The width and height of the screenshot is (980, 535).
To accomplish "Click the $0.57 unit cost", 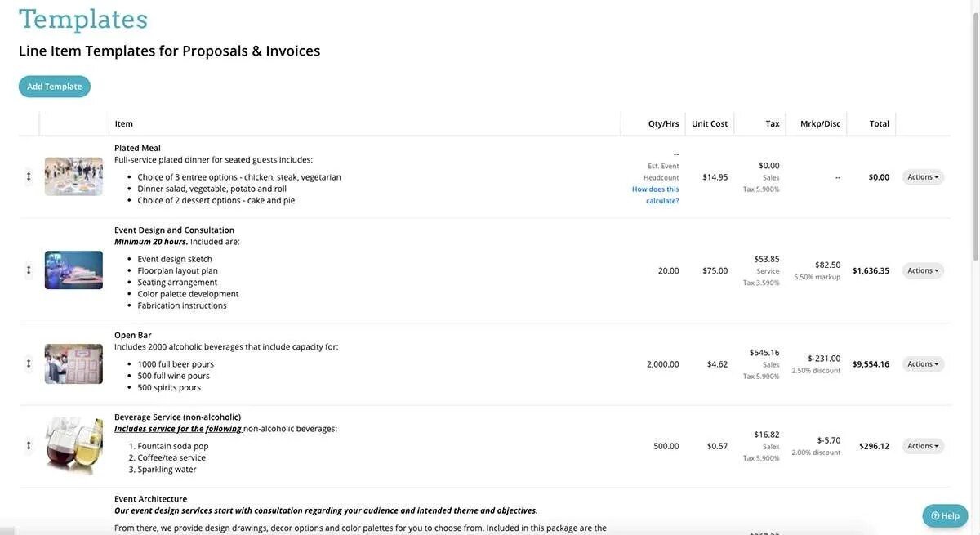I will (718, 446).
